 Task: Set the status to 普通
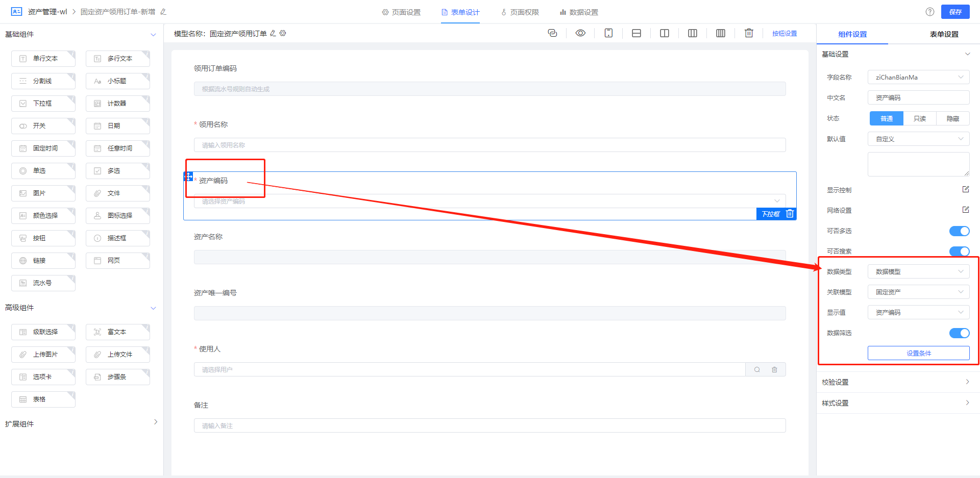887,118
